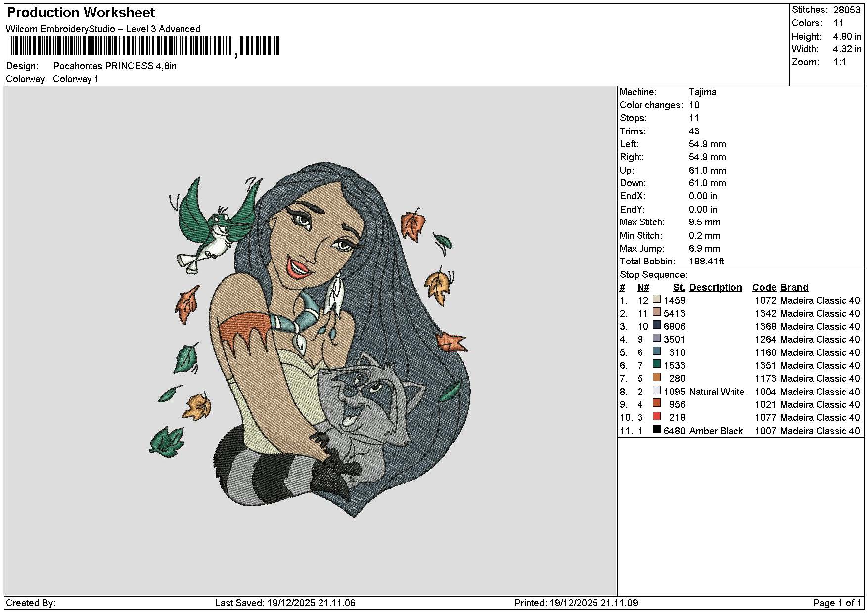Click thread code "1072"
868x613 pixels.
pyautogui.click(x=766, y=301)
